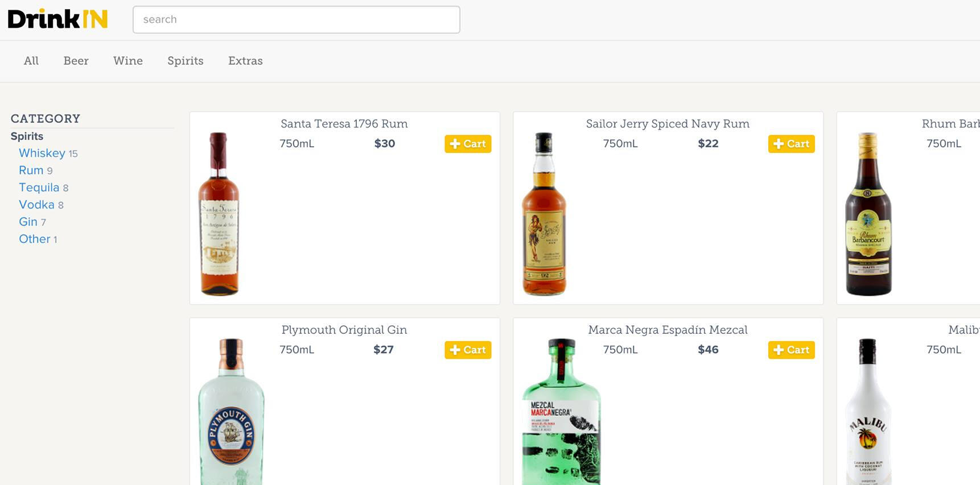Viewport: 980px width, 485px height.
Task: Click the DrinkIN logo
Action: tap(57, 19)
